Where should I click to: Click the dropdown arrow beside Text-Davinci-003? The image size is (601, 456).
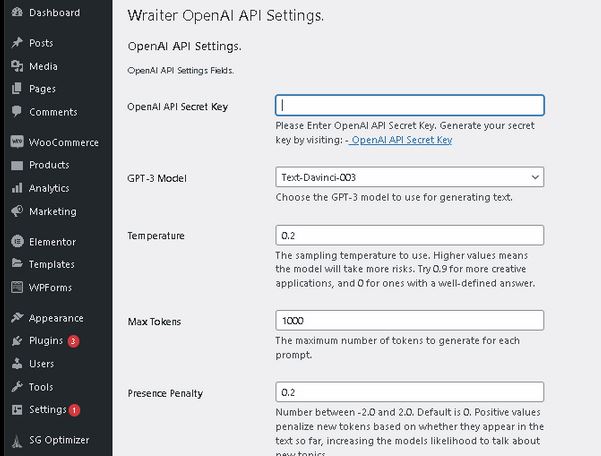click(x=535, y=177)
